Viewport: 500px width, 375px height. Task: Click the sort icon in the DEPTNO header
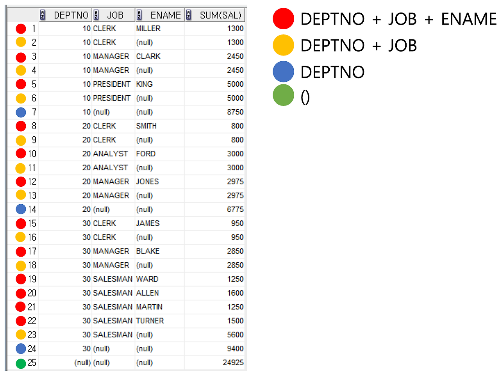click(x=42, y=15)
